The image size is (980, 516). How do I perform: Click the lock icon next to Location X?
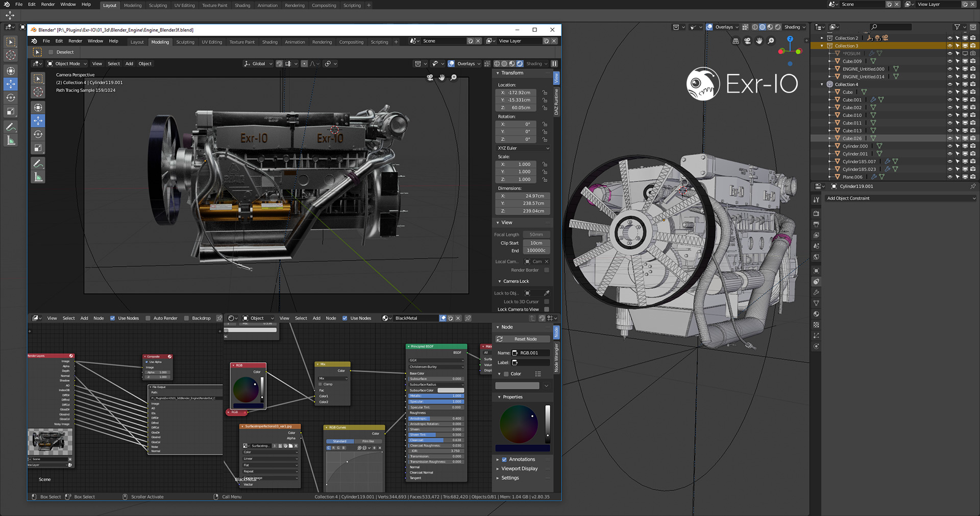click(x=545, y=92)
